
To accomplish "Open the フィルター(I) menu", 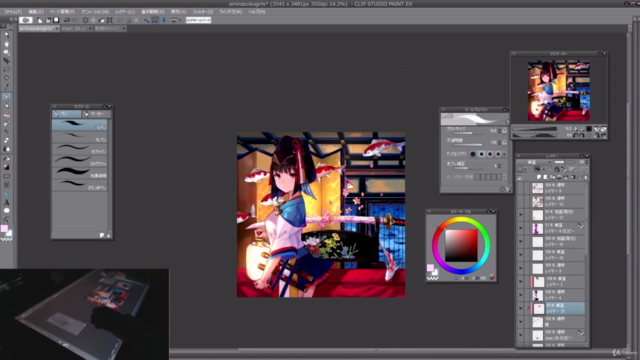I will tap(203, 12).
